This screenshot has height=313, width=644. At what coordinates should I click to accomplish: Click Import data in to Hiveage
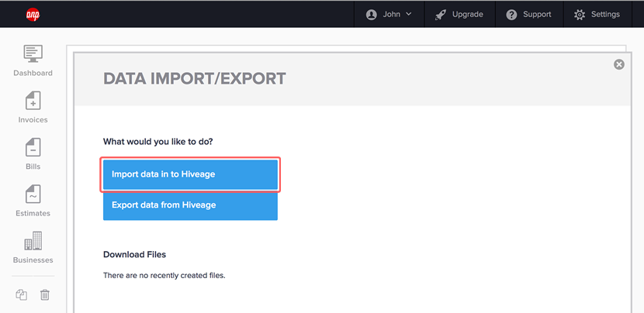190,174
